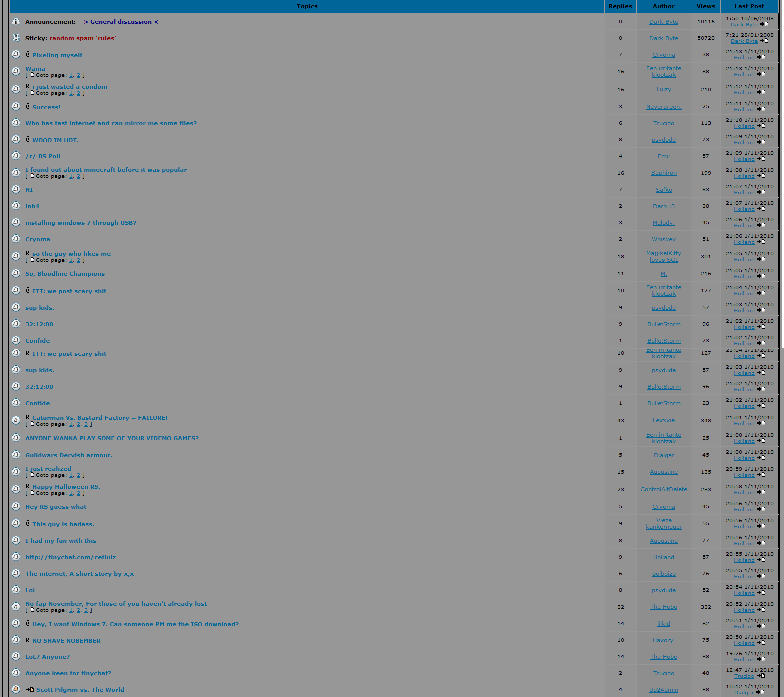
Task: Click the Author column header
Action: (x=664, y=6)
